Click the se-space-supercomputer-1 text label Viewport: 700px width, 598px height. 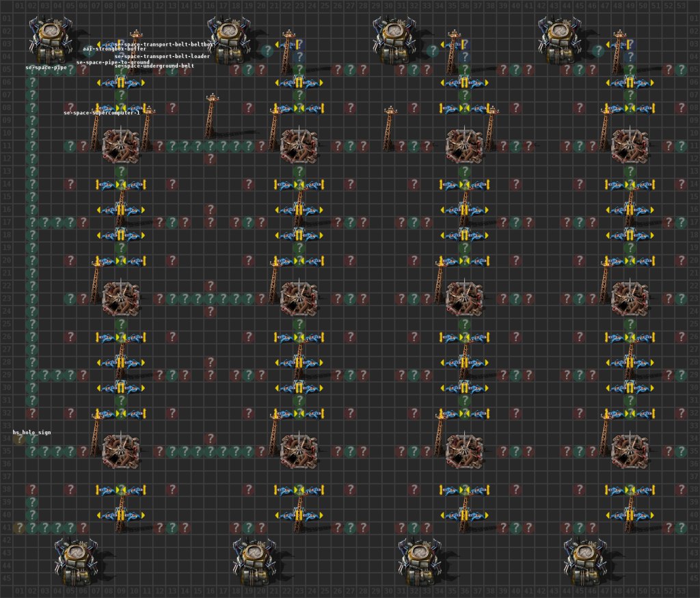(103, 114)
